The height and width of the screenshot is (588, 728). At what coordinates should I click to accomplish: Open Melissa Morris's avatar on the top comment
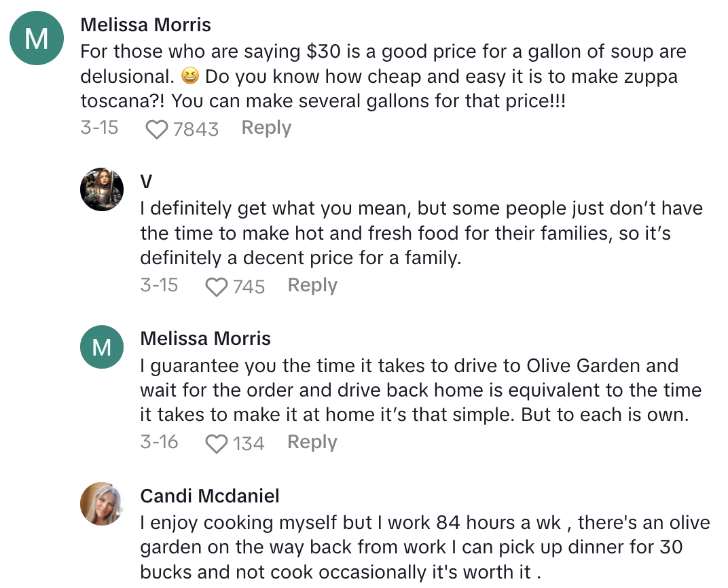[x=37, y=39]
